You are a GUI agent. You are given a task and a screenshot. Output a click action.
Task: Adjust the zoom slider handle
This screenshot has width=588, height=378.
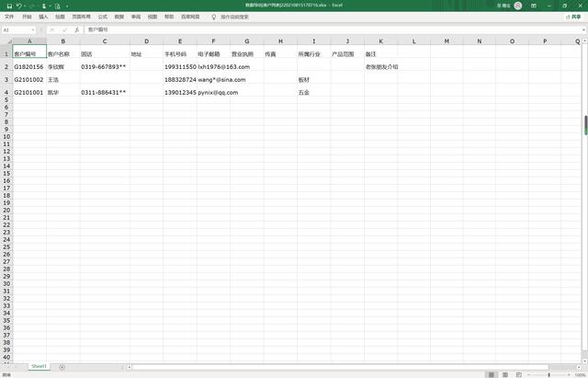(549, 374)
